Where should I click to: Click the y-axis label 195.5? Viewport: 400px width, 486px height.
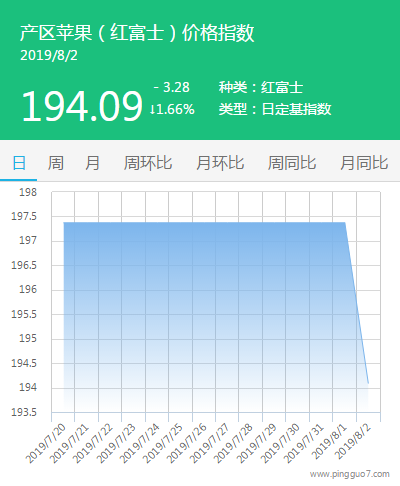click(x=24, y=314)
